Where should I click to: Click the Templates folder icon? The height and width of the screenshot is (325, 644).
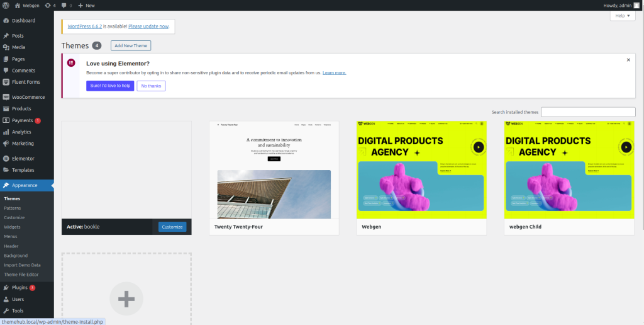6,170
